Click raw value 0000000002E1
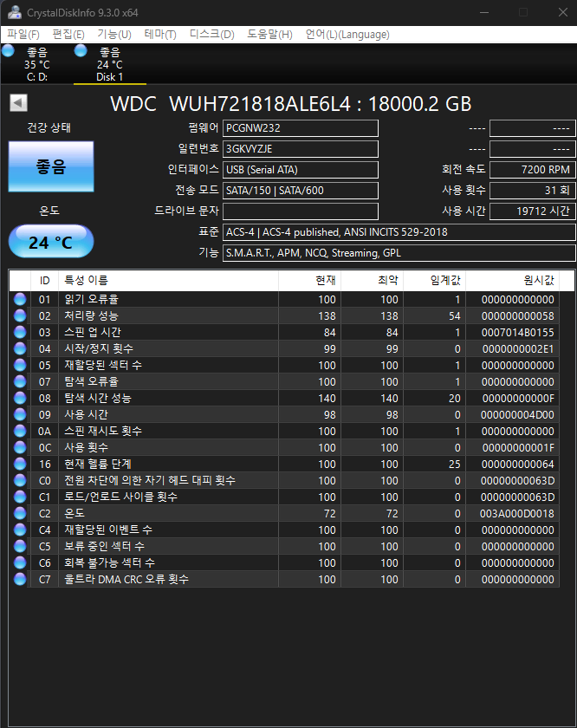577x728 pixels. click(518, 348)
